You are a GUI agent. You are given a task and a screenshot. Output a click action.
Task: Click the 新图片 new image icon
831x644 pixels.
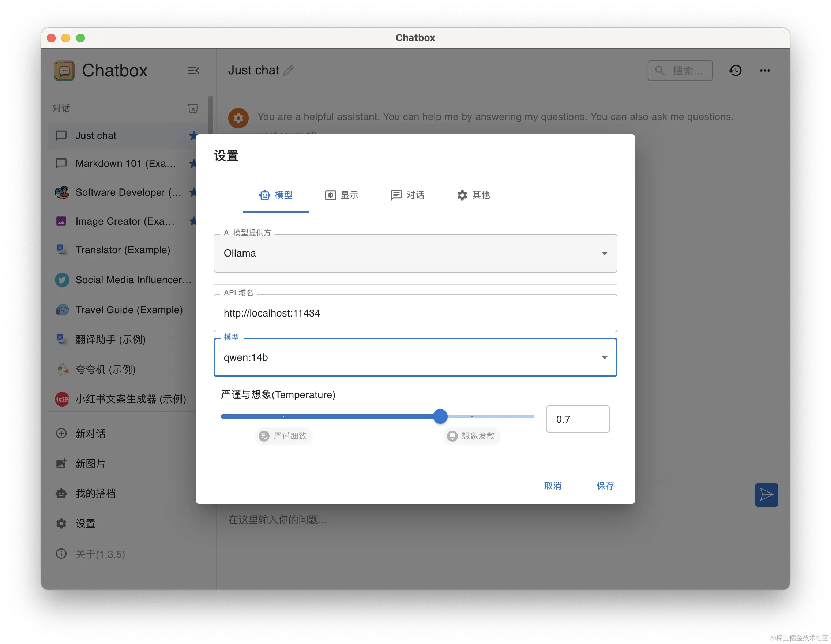point(61,463)
